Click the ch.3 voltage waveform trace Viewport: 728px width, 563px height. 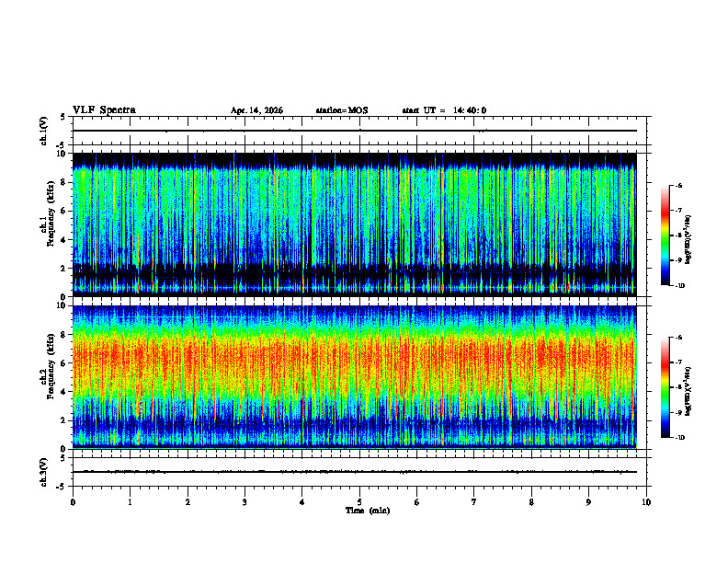tap(355, 472)
